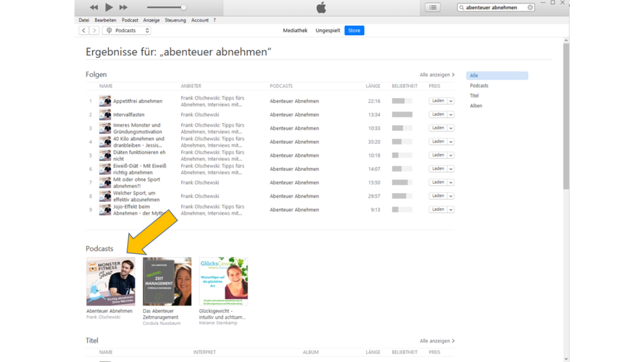This screenshot has width=644, height=362.
Task: Click the vertical scrollbar thumb
Action: [x=567, y=116]
